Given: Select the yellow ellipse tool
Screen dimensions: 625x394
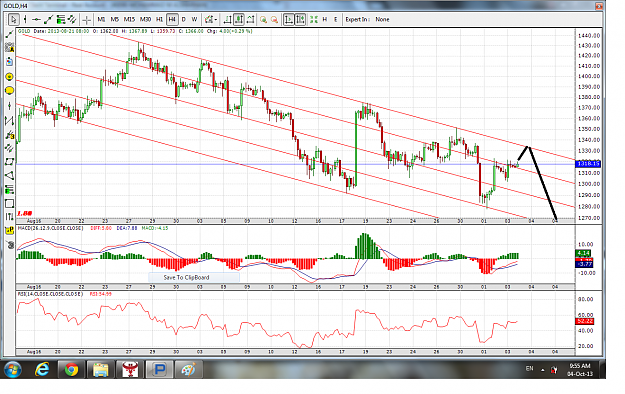Looking at the screenshot, I should pyautogui.click(x=9, y=91).
